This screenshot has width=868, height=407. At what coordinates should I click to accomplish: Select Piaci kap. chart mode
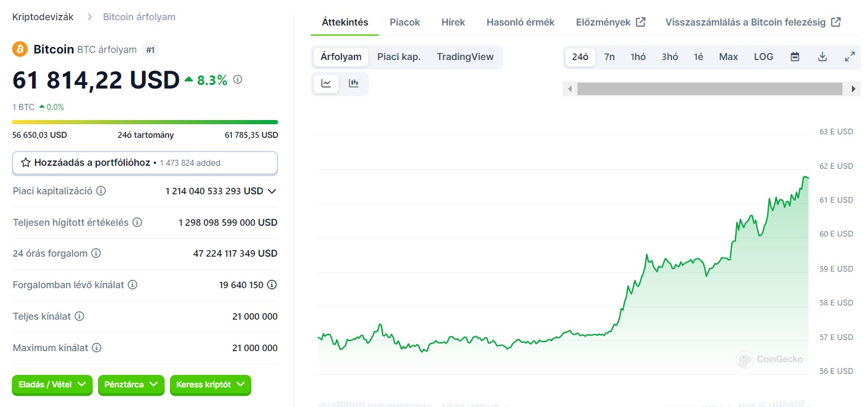point(399,57)
